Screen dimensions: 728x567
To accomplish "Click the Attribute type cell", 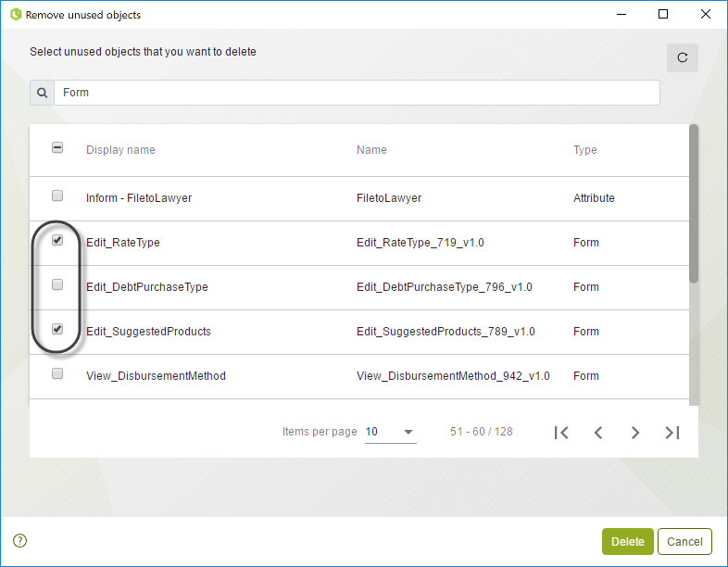I will click(594, 198).
